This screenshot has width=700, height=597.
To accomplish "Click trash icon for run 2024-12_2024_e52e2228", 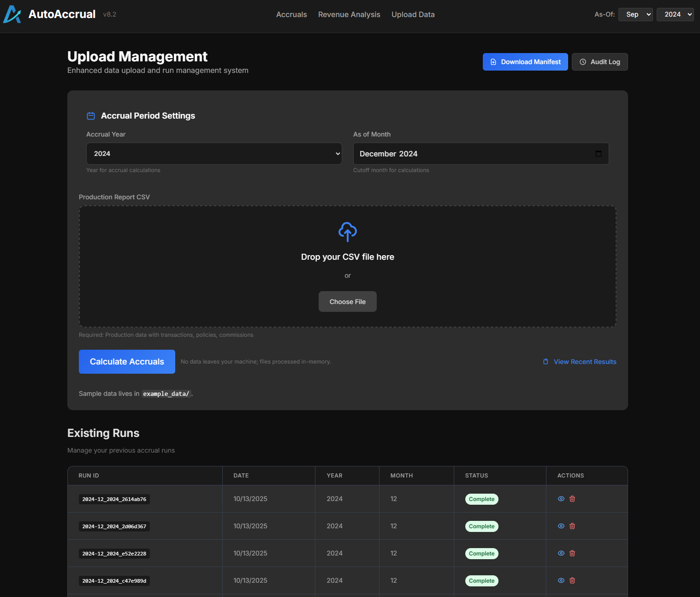I will click(572, 553).
